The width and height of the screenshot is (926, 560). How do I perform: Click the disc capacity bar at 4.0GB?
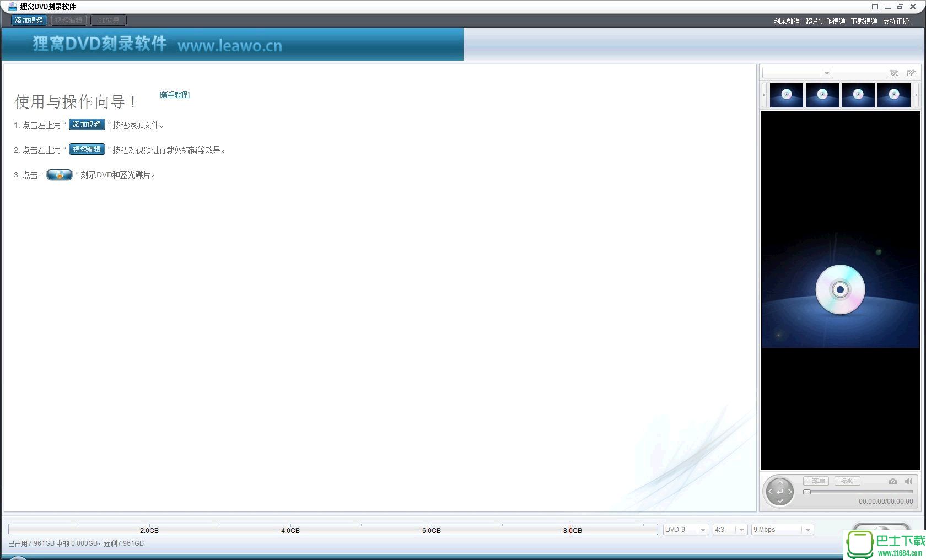(290, 530)
